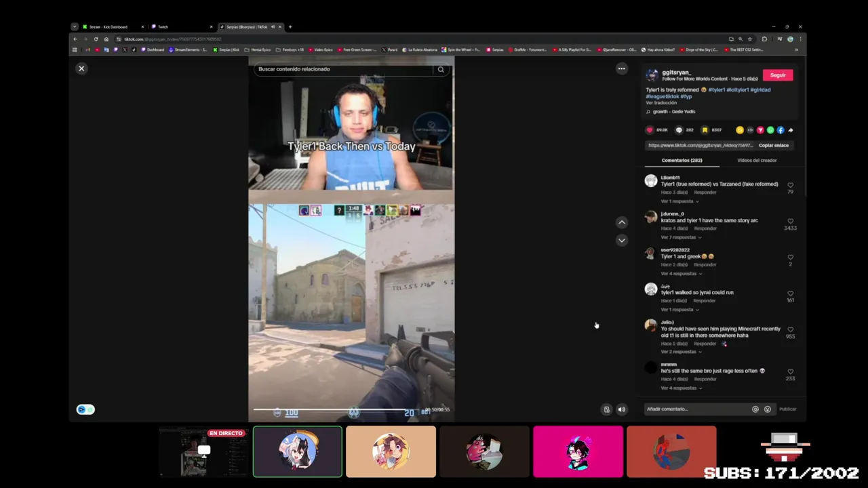Click Ver traducción link
Viewport: 868px width, 488px height.
661,103
